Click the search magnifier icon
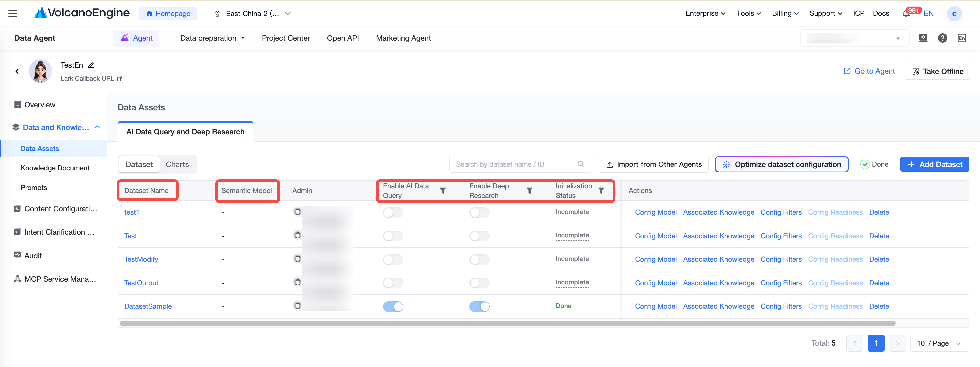Image resolution: width=980 pixels, height=367 pixels. [581, 164]
